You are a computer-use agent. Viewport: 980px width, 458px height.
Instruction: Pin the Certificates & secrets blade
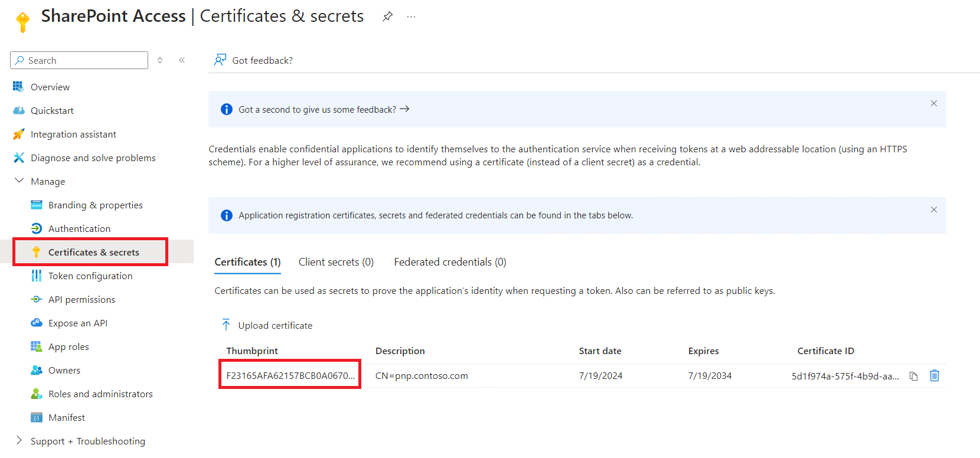click(x=387, y=17)
